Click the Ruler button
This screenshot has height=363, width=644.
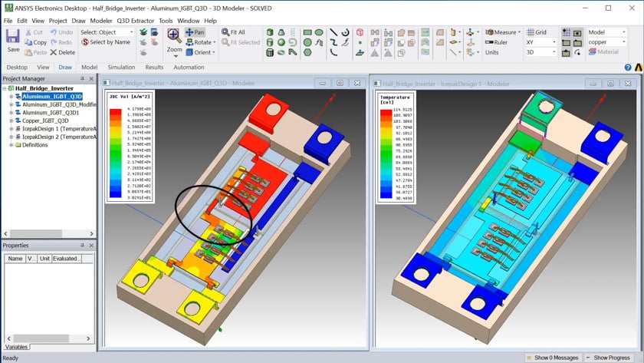pyautogui.click(x=496, y=42)
